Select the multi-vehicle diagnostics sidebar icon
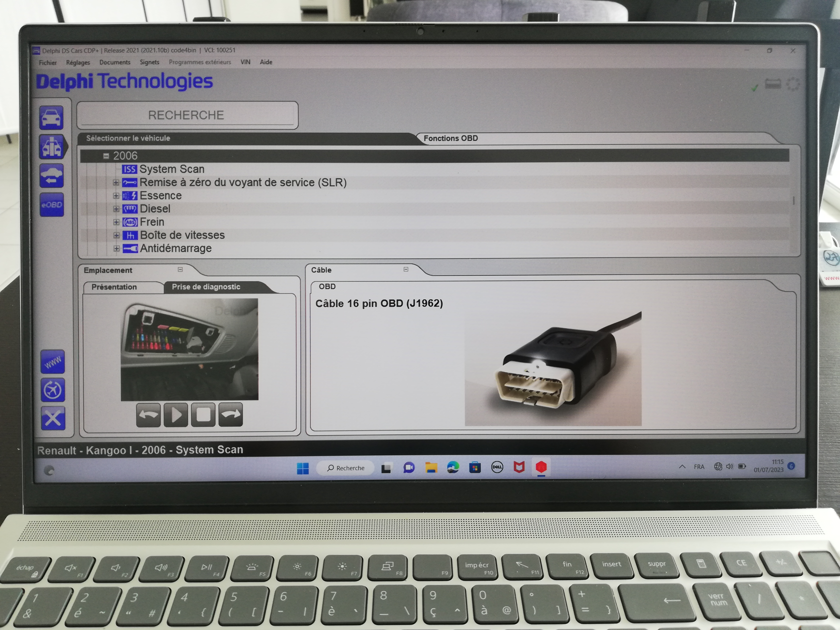840x630 pixels. 52,147
